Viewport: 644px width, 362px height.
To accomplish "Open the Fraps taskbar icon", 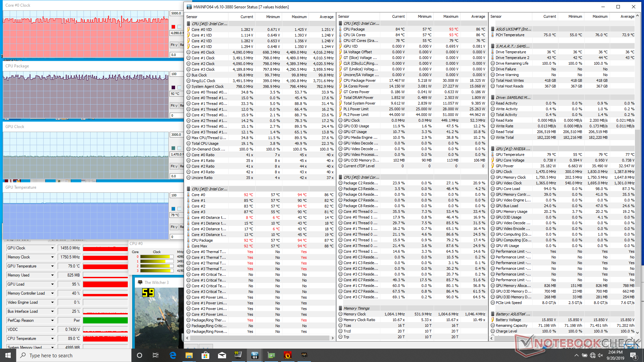I will click(238, 355).
